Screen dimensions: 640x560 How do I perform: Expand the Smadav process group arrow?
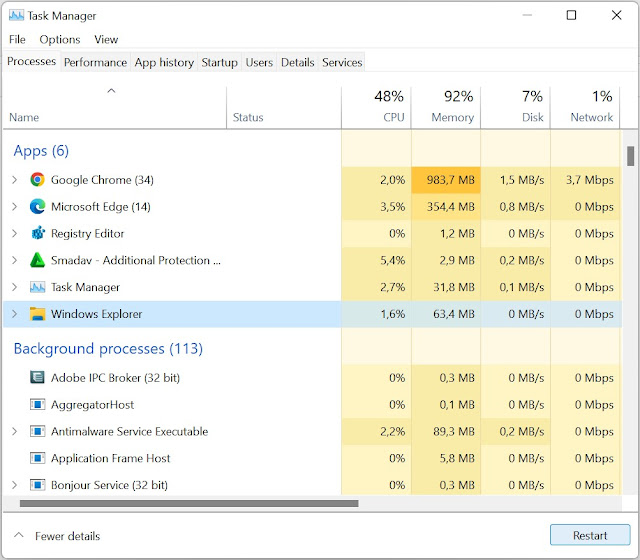(x=15, y=260)
